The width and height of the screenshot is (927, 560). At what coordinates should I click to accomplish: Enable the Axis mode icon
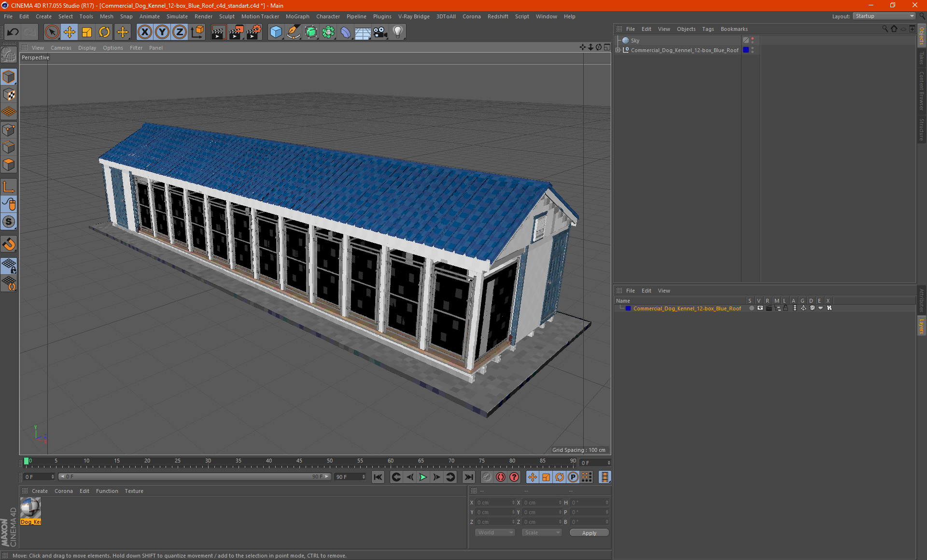(9, 187)
